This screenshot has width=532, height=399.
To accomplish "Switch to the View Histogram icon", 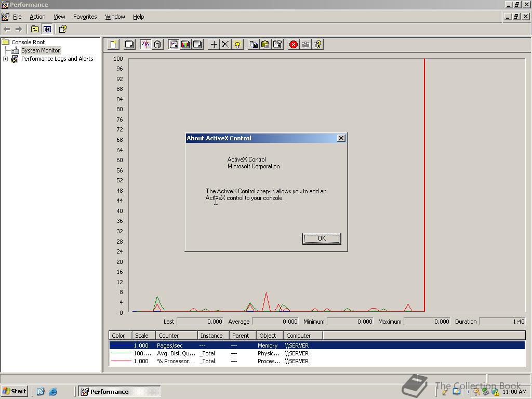I will (185, 45).
